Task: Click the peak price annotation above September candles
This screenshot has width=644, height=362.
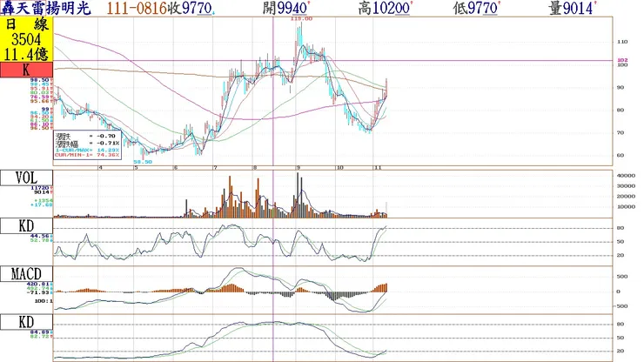Action: point(301,19)
